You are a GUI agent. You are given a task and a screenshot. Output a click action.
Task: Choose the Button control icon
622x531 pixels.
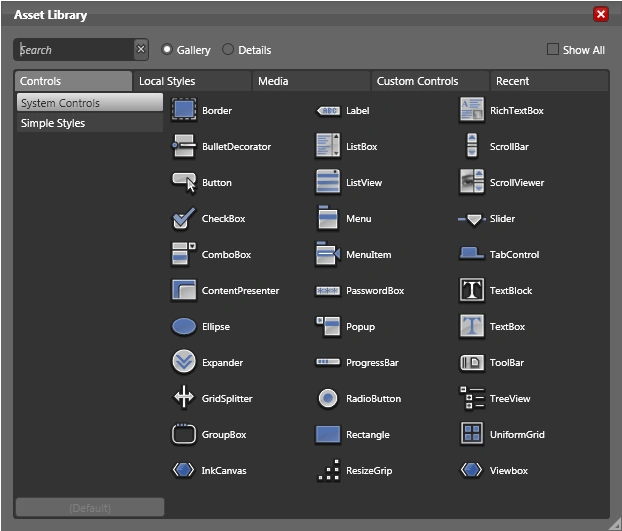(x=184, y=182)
